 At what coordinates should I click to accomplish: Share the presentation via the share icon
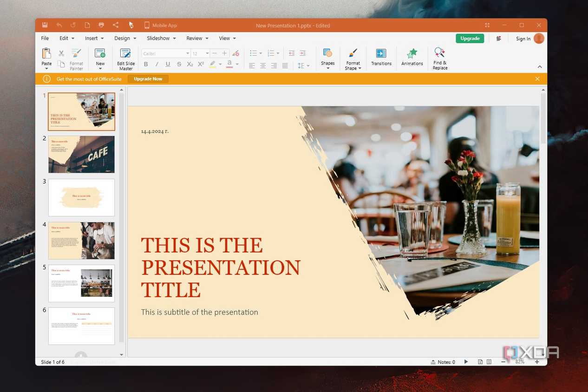116,25
